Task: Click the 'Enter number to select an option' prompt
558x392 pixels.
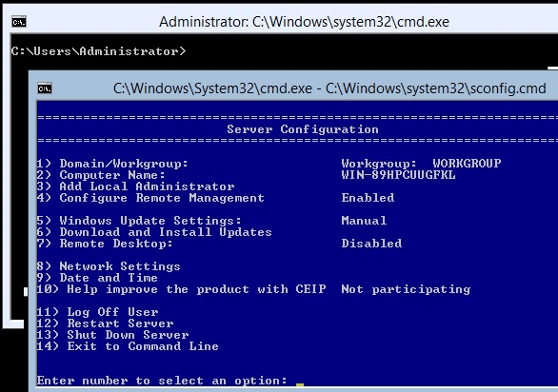Action: pyautogui.click(x=162, y=381)
